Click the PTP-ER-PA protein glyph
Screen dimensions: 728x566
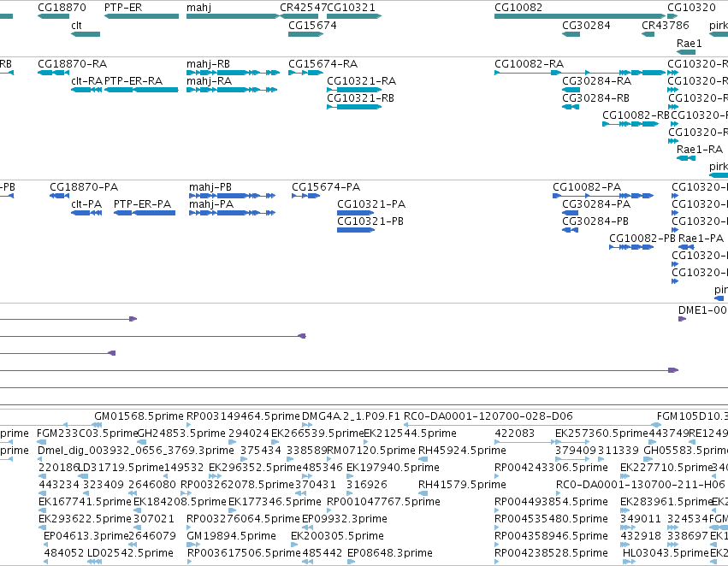145,213
